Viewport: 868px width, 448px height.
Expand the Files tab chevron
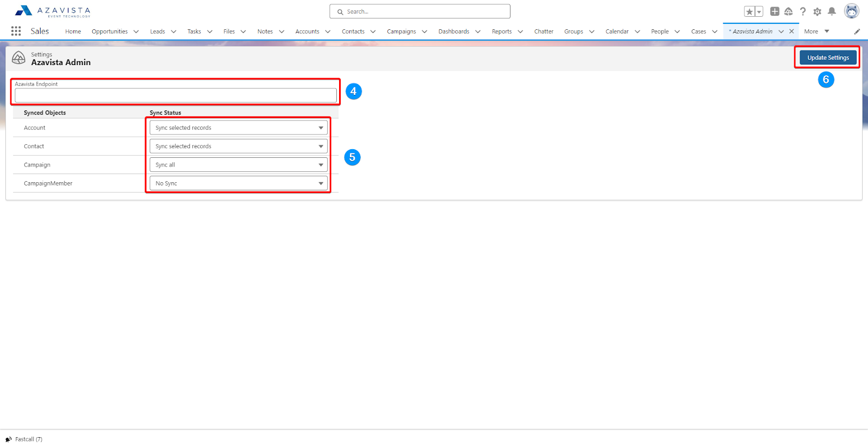[x=244, y=31]
